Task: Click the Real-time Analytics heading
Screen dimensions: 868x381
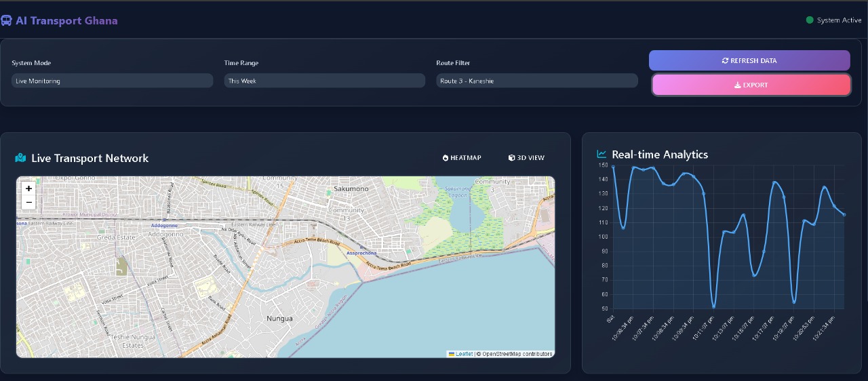Action: tap(660, 155)
